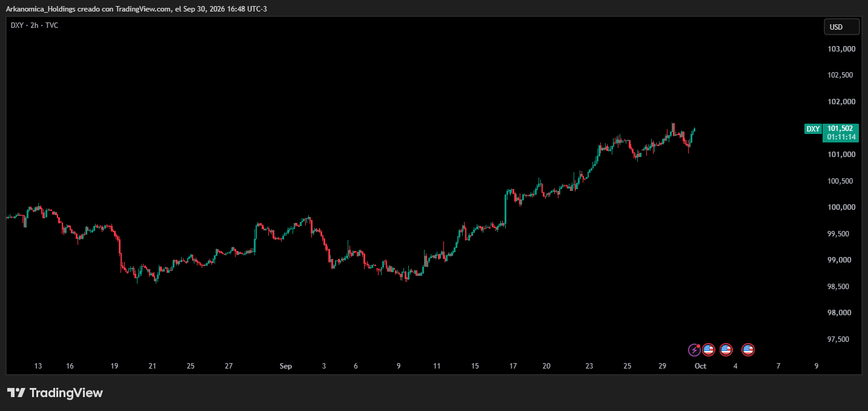868x411 pixels.
Task: Click the Sep label on time axis
Action: tap(286, 366)
